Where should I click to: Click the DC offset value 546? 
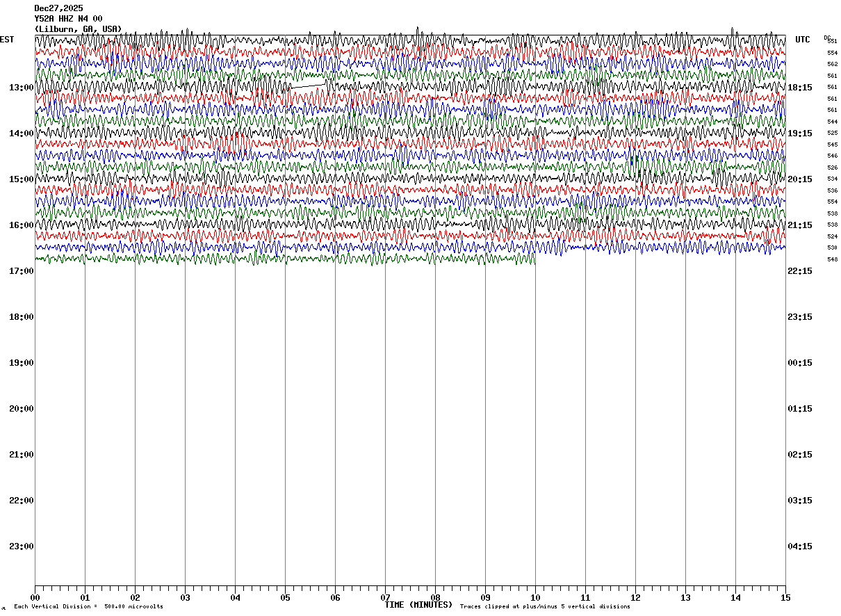(832, 156)
